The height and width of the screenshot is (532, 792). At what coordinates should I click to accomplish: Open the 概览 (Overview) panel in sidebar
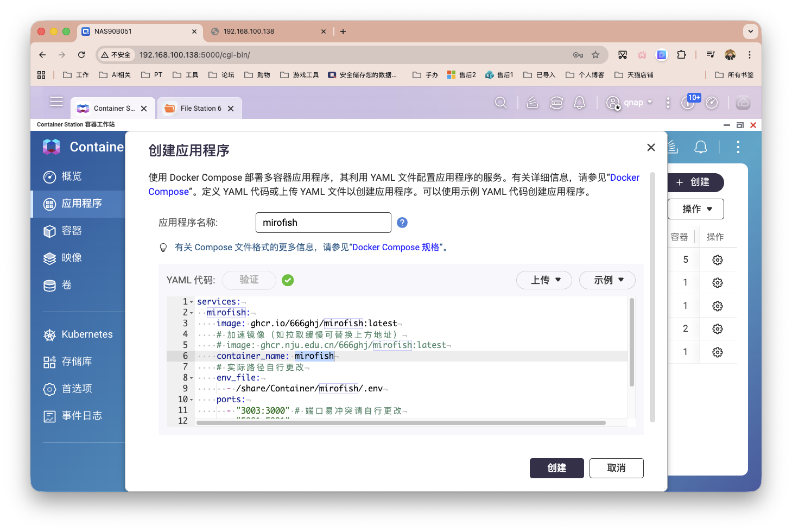71,176
